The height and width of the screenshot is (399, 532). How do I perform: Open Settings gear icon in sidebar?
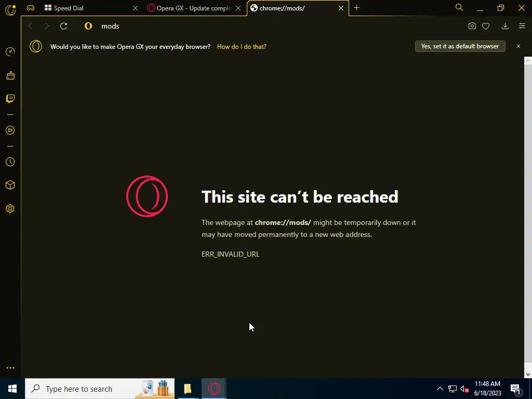[x=10, y=209]
